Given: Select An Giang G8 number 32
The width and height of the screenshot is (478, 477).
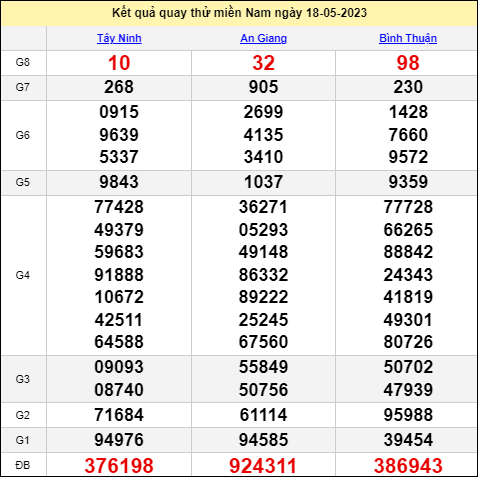Looking at the screenshot, I should pos(264,63).
